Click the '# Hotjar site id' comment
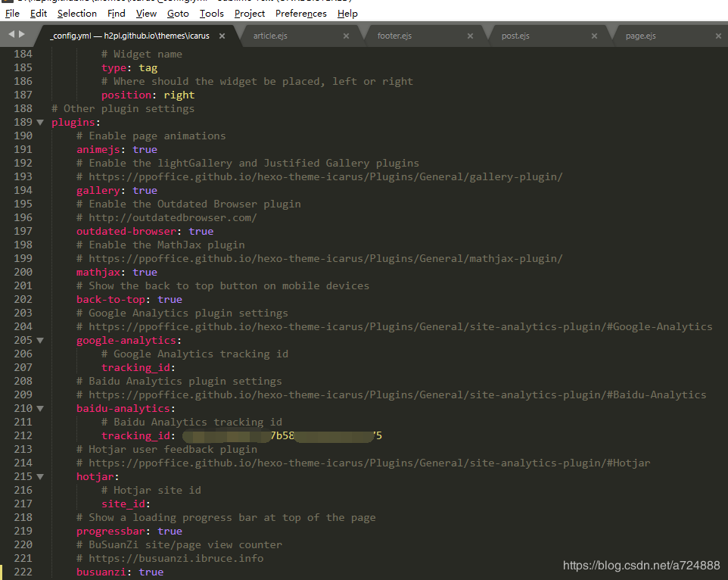The image size is (728, 580). (x=151, y=490)
